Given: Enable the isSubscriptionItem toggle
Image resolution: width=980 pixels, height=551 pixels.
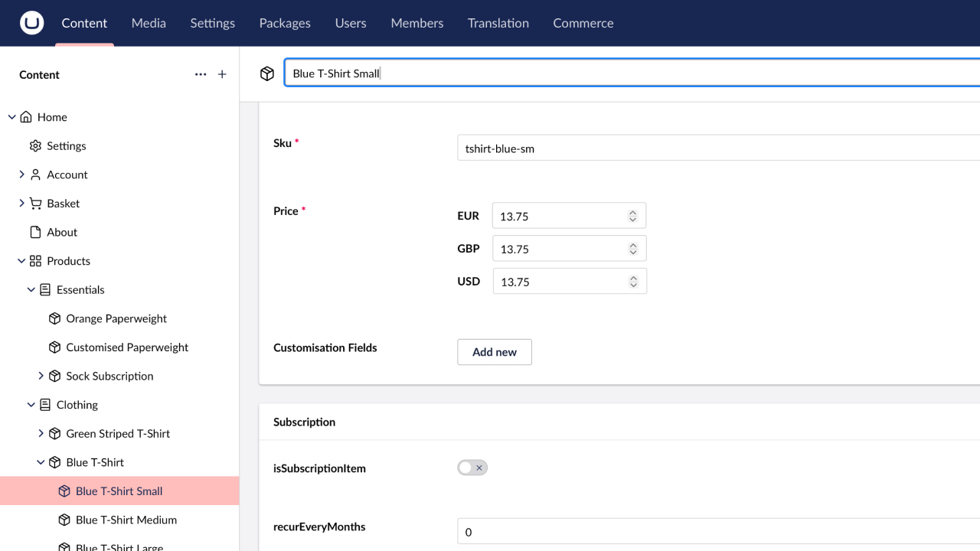Looking at the screenshot, I should pyautogui.click(x=472, y=468).
